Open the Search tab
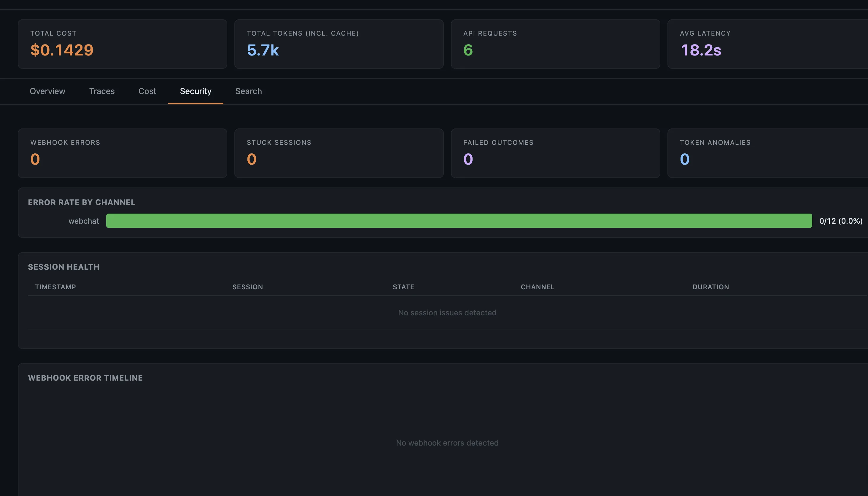The height and width of the screenshot is (496, 868). pos(248,91)
